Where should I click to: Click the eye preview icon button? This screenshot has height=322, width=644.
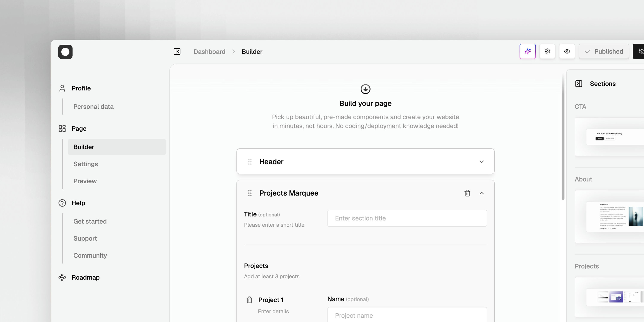click(567, 52)
